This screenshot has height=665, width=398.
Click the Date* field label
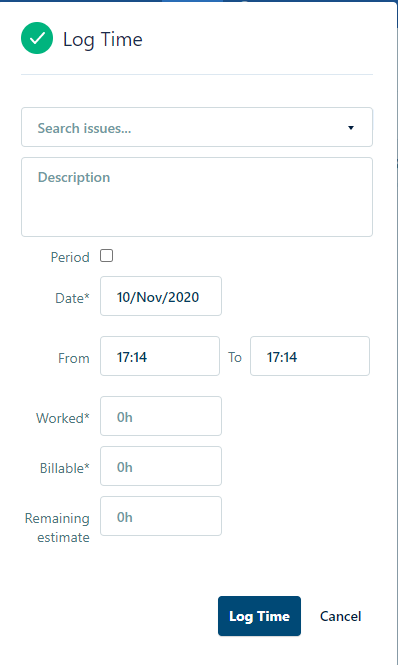72,298
